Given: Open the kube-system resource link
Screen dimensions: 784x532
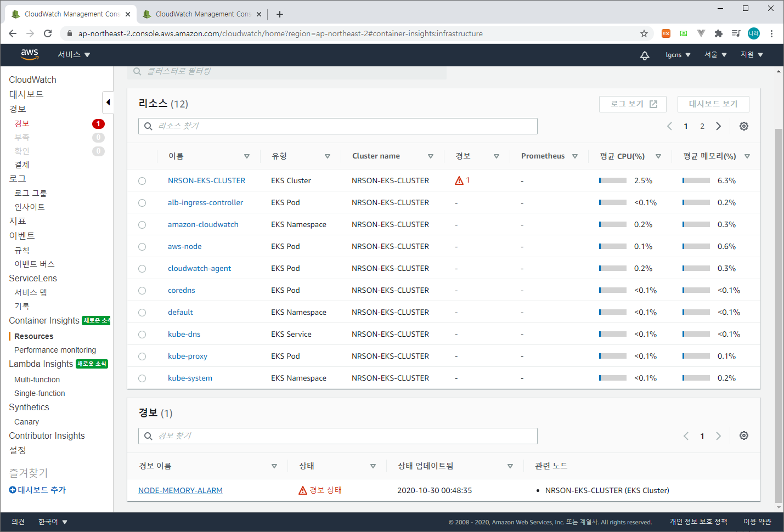Looking at the screenshot, I should coord(190,378).
